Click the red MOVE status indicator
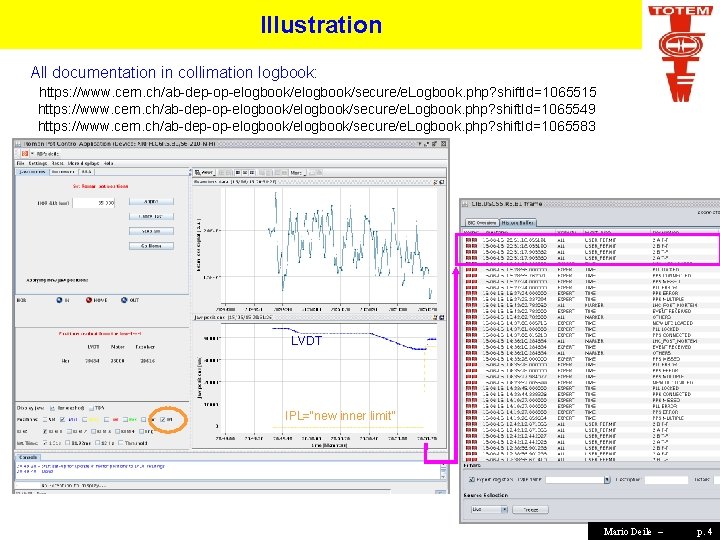 89,300
